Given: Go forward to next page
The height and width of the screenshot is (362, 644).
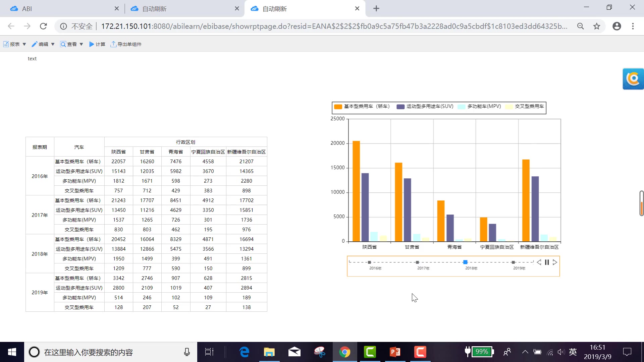Looking at the screenshot, I should pos(27,26).
